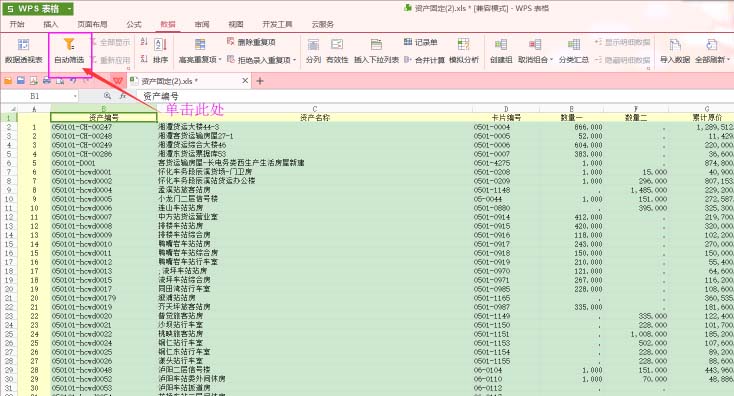Switch to the 视图 tab
Viewport: 734px width, 396px height.
click(x=236, y=24)
